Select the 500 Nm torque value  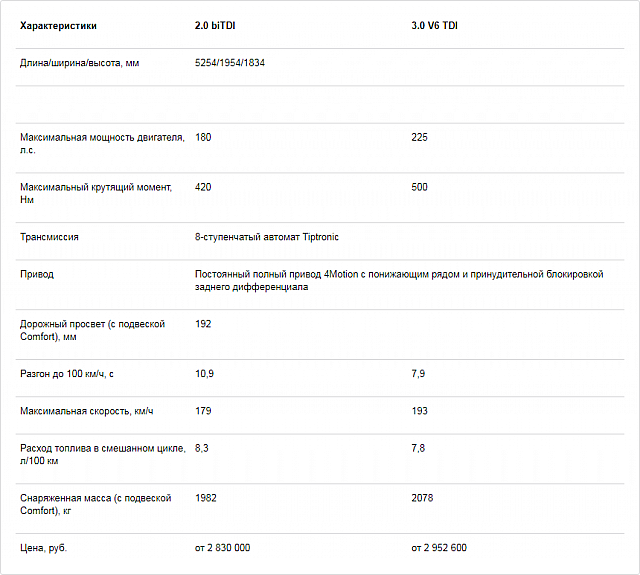419,187
